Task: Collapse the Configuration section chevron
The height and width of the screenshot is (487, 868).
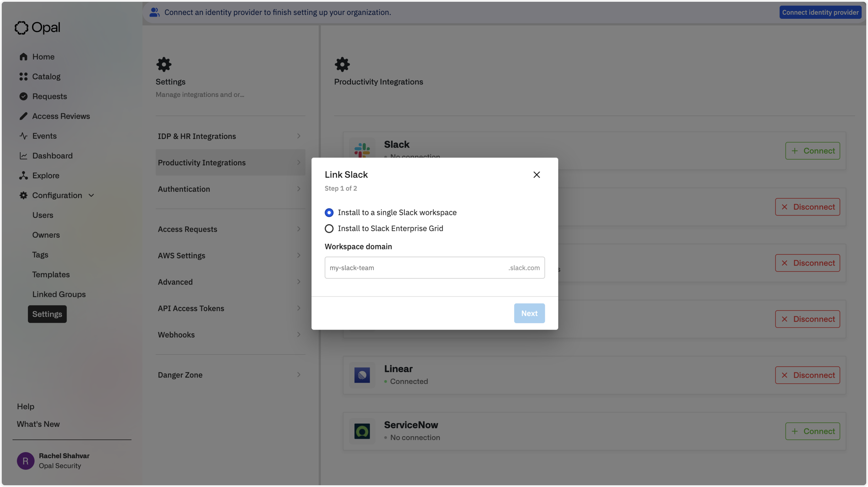Action: [91, 195]
